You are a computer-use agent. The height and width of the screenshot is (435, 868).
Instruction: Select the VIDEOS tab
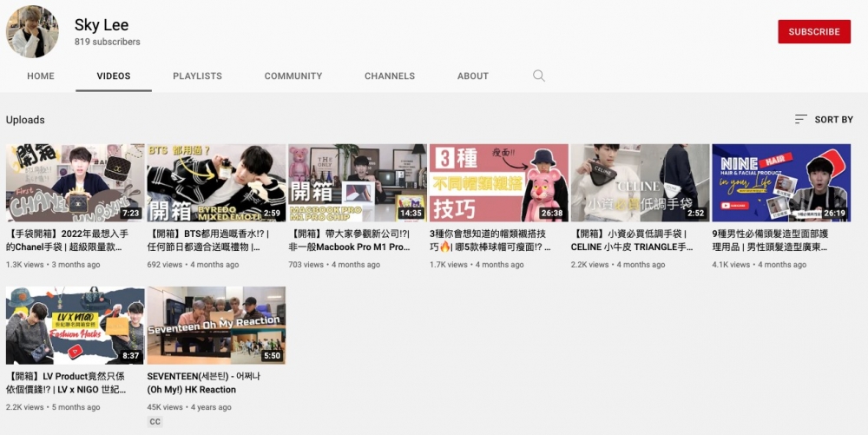(x=114, y=76)
